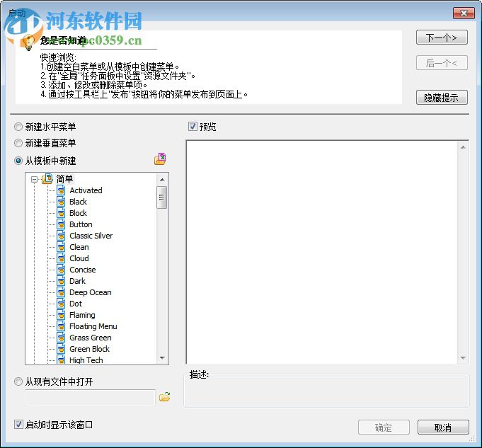Select the Block template

pos(78,214)
